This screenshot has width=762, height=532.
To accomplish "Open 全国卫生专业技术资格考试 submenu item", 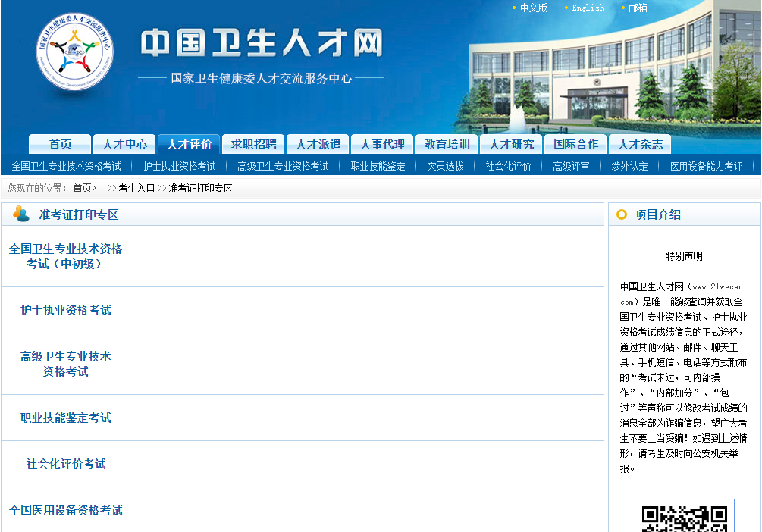I will coord(66,166).
